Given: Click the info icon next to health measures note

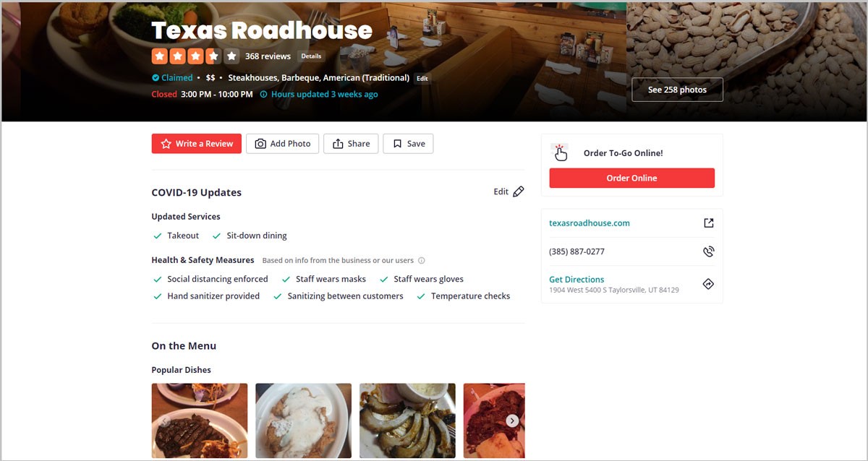Looking at the screenshot, I should [x=422, y=261].
